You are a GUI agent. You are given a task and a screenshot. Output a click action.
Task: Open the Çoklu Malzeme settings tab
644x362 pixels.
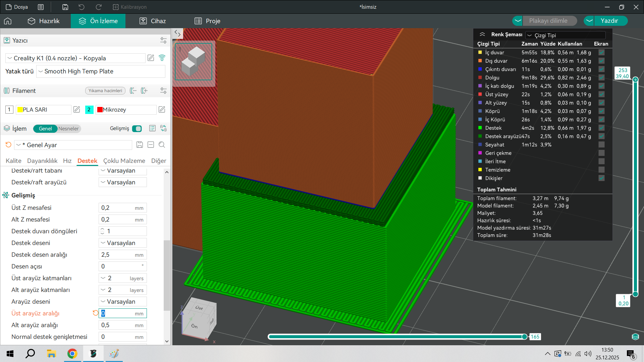coord(124,161)
